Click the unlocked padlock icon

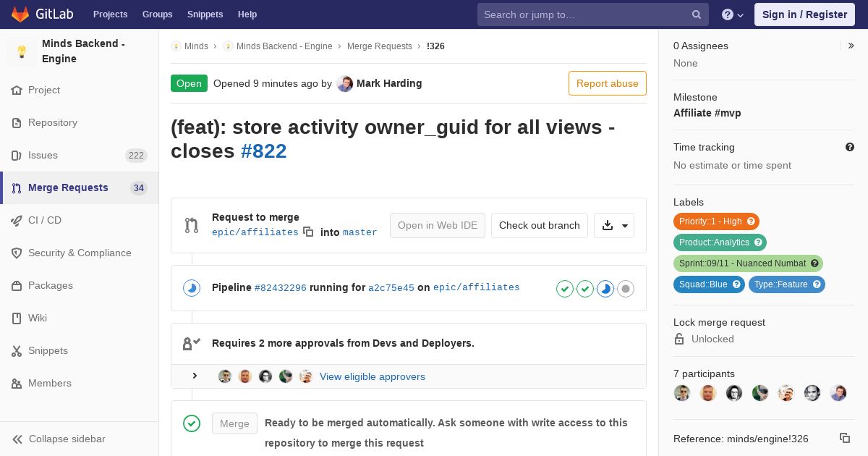[x=679, y=339]
